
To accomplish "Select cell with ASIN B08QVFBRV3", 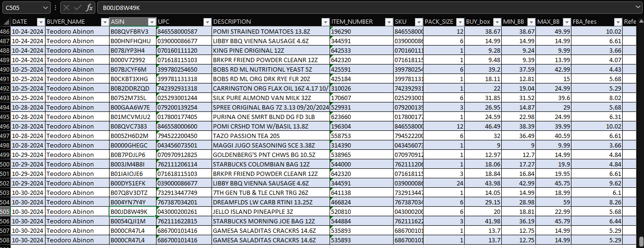I will (x=133, y=31).
